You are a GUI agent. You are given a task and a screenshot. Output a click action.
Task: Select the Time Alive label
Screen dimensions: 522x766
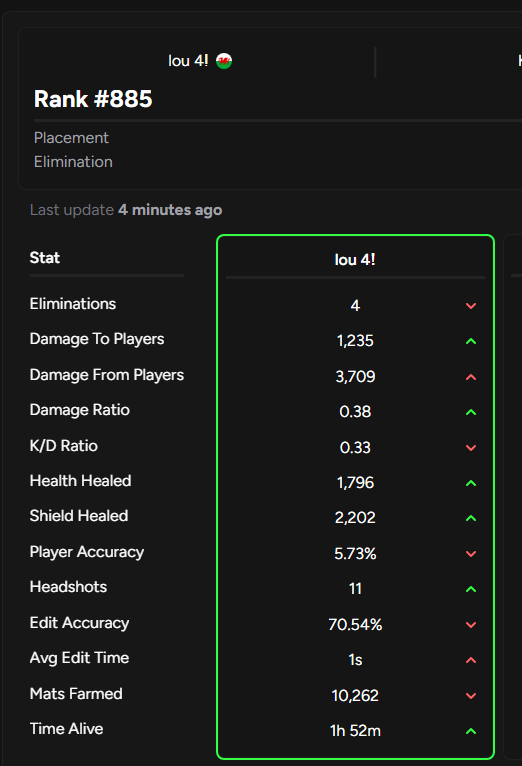coord(66,729)
